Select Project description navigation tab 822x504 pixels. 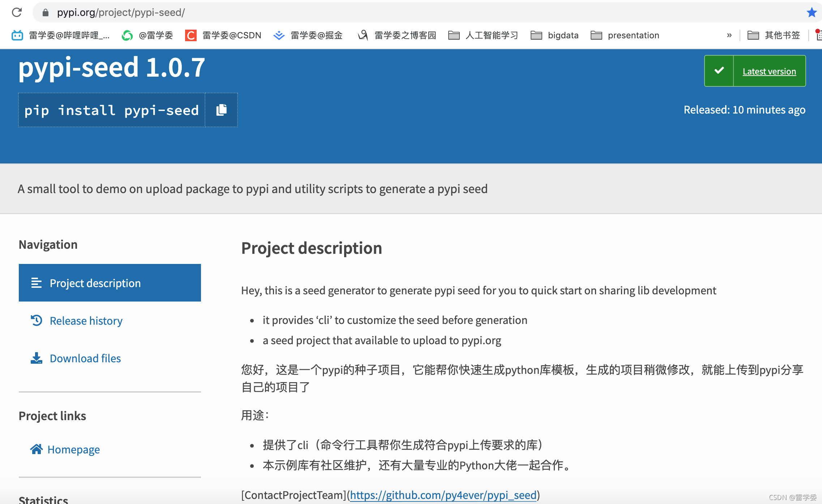click(x=110, y=283)
